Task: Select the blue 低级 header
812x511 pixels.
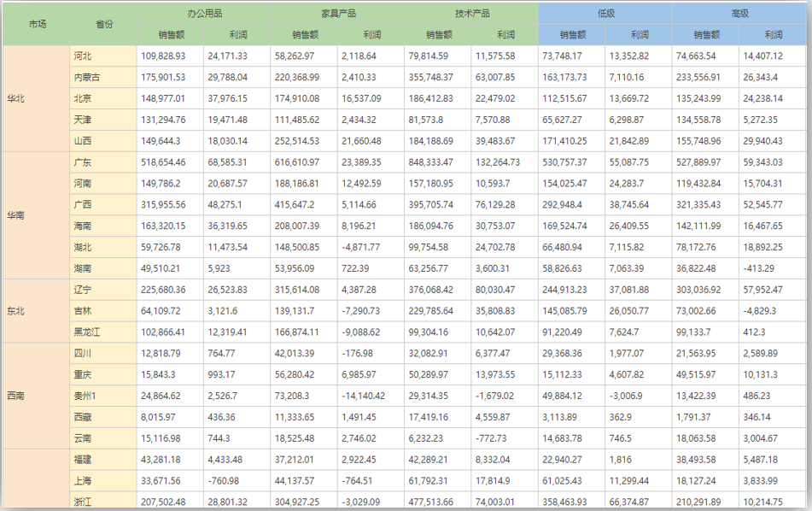Action: [605, 14]
